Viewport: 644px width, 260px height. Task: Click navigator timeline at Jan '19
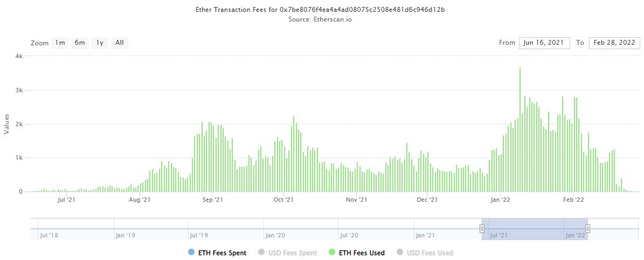pos(125,235)
